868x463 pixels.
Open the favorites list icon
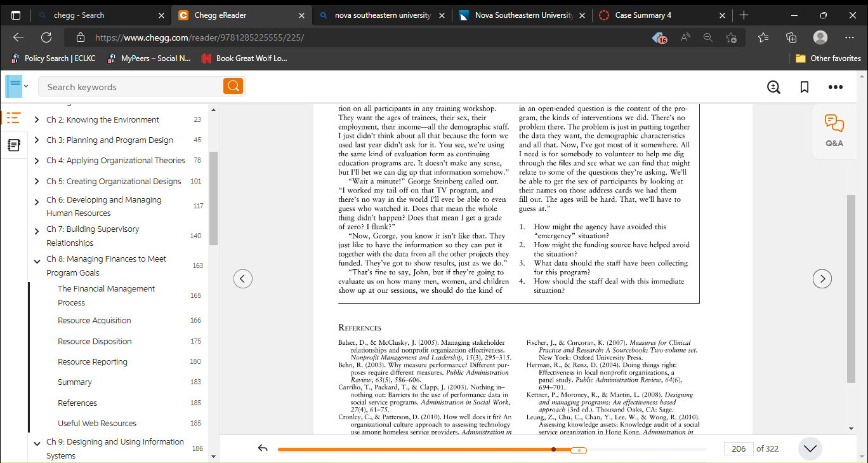764,37
